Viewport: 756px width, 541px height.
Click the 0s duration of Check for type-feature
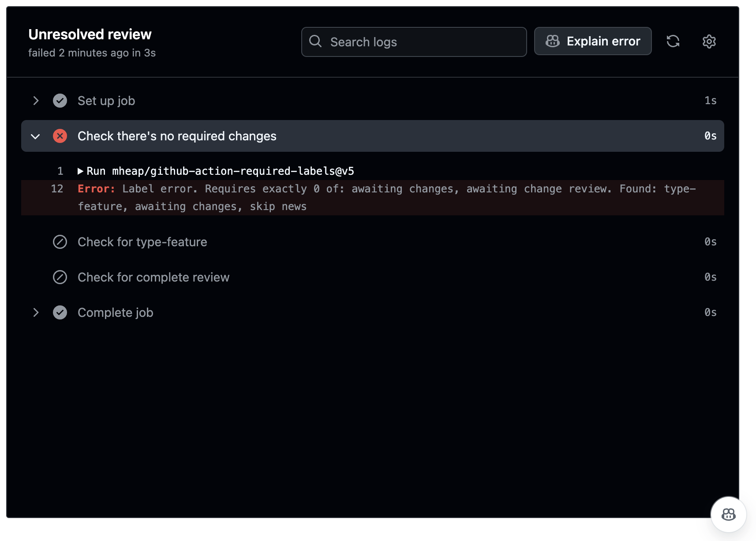(711, 242)
